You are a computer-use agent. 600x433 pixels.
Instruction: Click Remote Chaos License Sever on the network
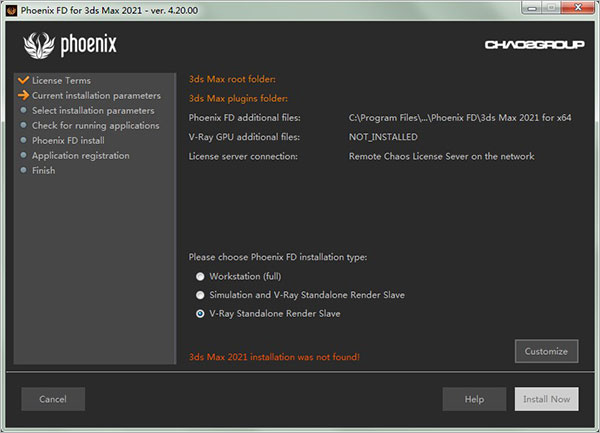pyautogui.click(x=442, y=156)
